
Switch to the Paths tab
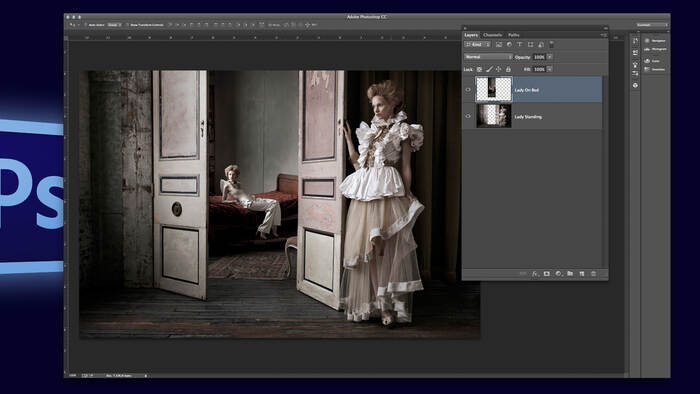(x=514, y=35)
